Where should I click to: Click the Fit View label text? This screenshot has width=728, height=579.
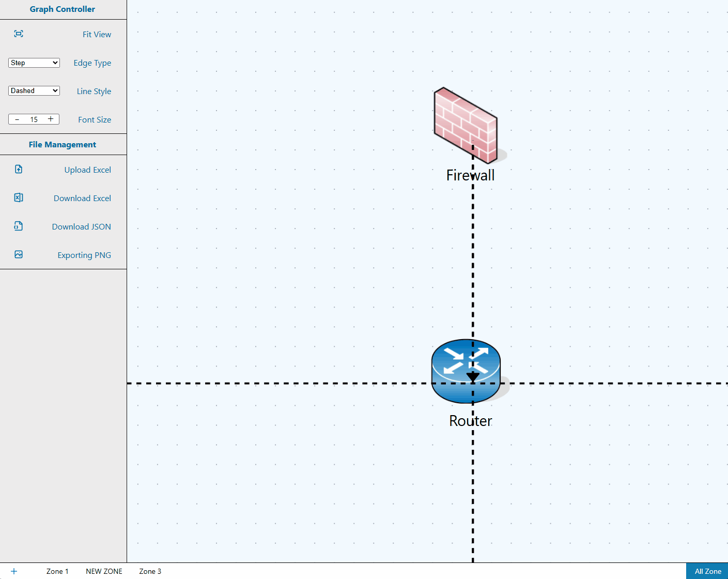(97, 35)
